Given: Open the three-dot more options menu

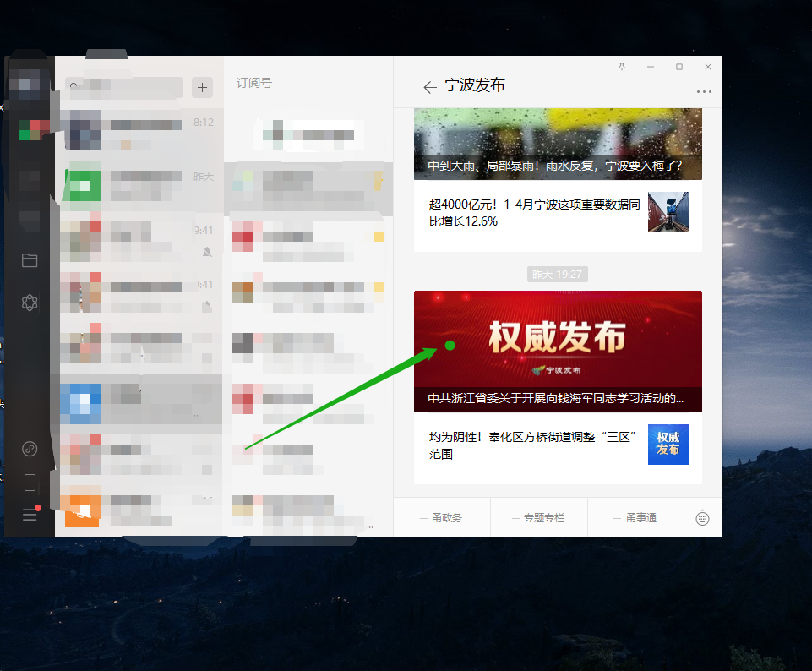Looking at the screenshot, I should tap(704, 91).
